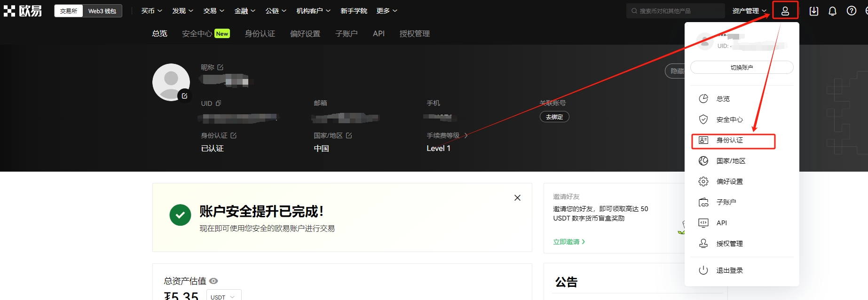The image size is (868, 300).
Task: Click 已认证 status text
Action: click(212, 148)
